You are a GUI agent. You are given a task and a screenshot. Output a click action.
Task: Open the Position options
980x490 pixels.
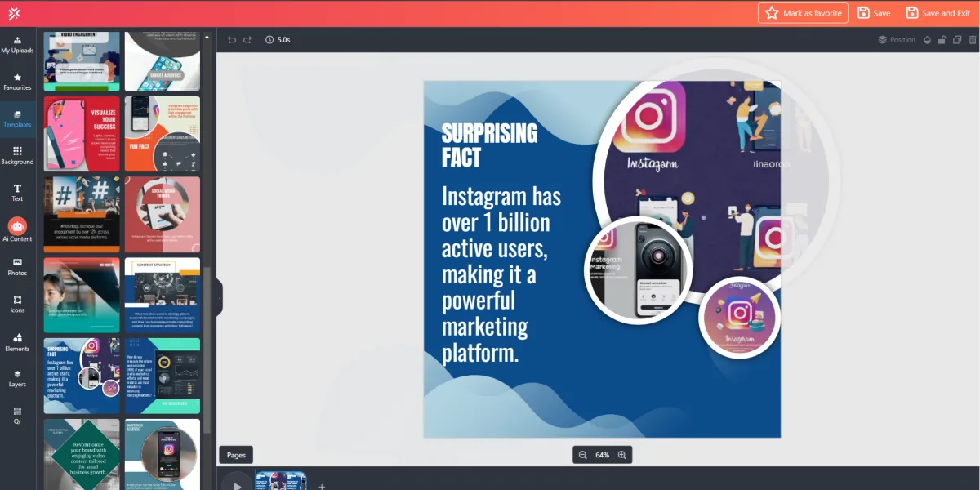[x=897, y=39]
